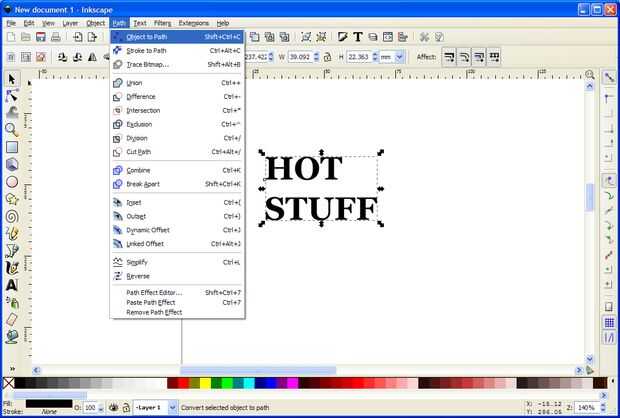The width and height of the screenshot is (620, 418).
Task: Toggle Enable snapping at top of snap bar
Action: [x=609, y=78]
